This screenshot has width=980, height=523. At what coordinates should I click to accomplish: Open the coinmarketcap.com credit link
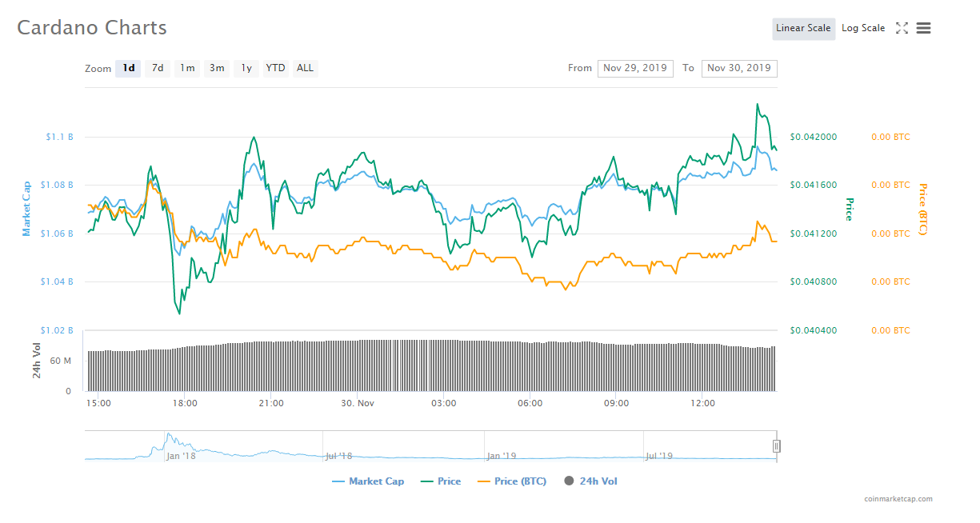point(898,499)
